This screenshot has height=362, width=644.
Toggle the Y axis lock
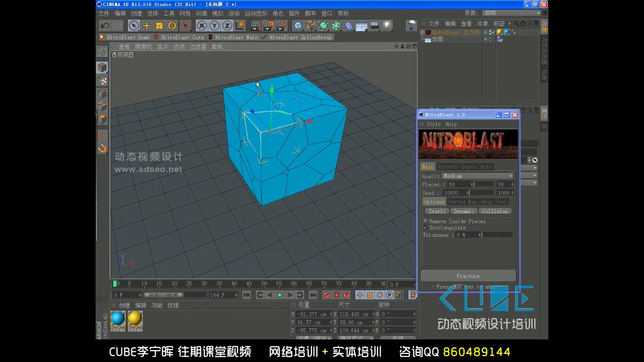tap(214, 26)
